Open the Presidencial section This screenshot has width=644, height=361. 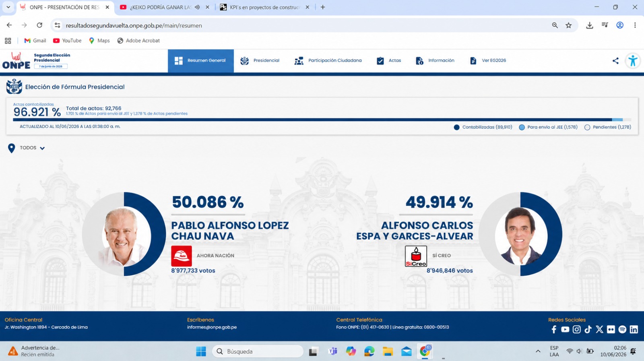pyautogui.click(x=260, y=61)
